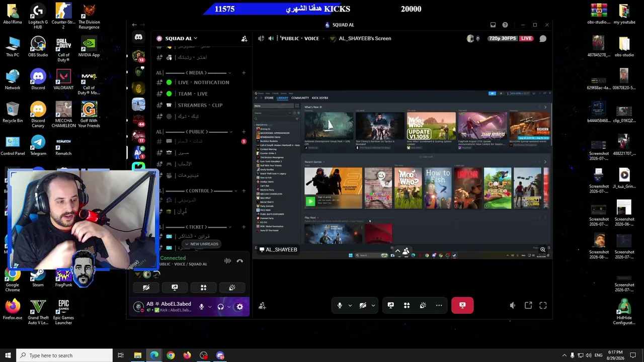Stop watching with the red stream button
The image size is (644, 362).
[462, 305]
